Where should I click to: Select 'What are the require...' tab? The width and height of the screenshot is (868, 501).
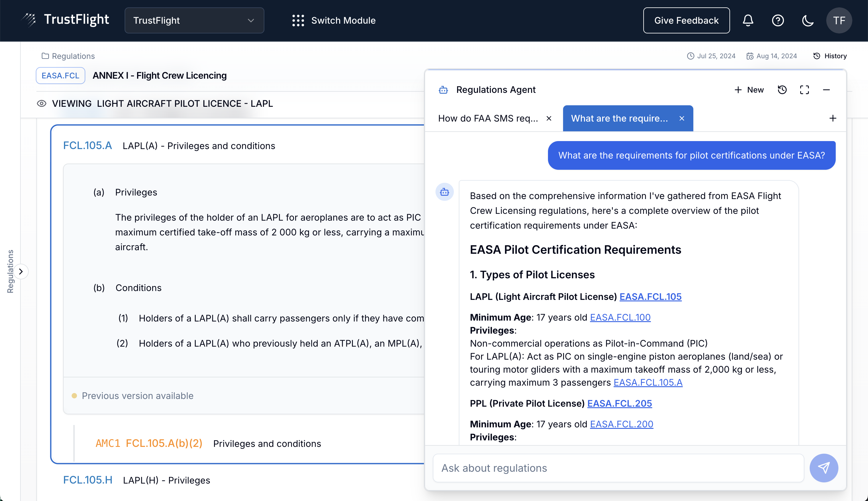pos(619,118)
